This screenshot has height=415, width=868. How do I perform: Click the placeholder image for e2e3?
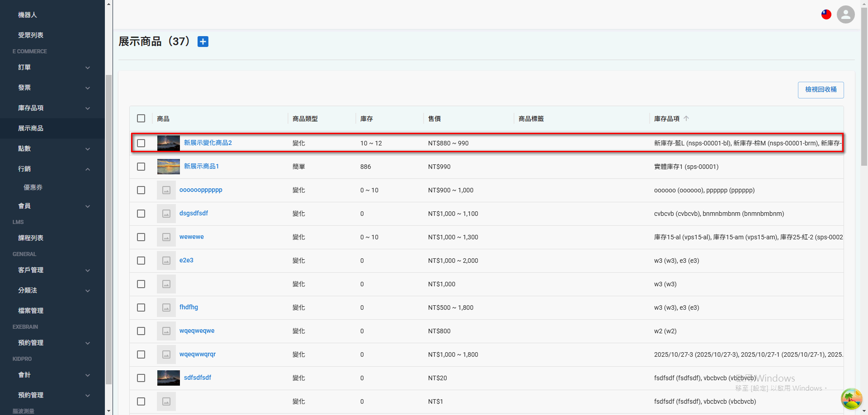click(x=166, y=261)
